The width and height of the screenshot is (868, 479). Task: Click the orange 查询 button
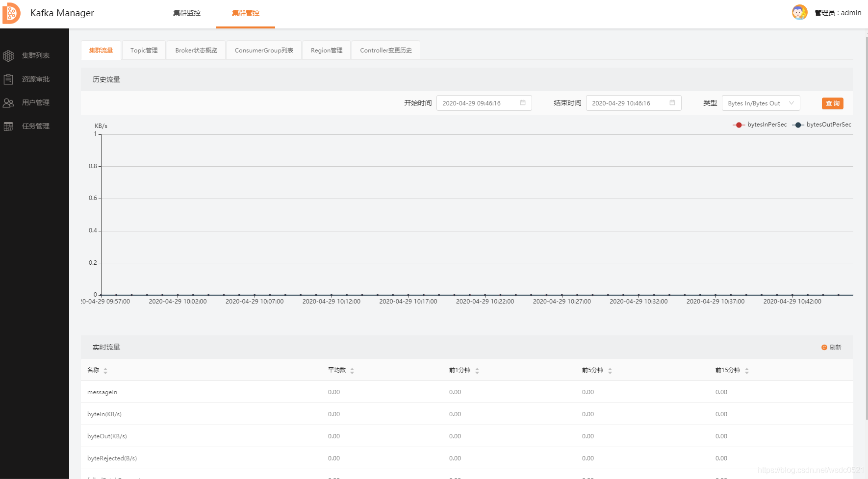point(833,103)
